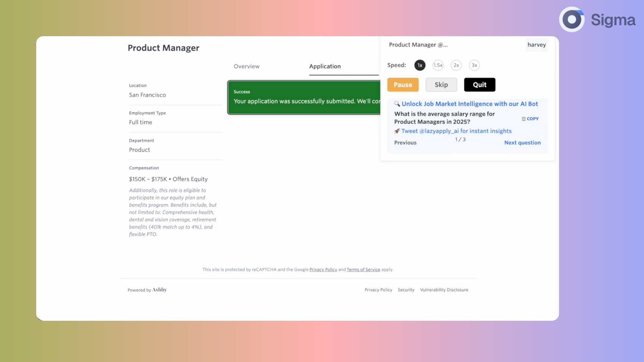Set speed to 1x
The image size is (644, 362).
click(420, 65)
